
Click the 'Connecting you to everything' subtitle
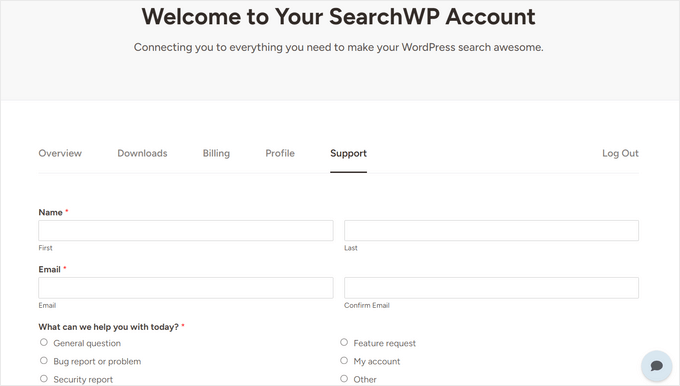pos(338,47)
